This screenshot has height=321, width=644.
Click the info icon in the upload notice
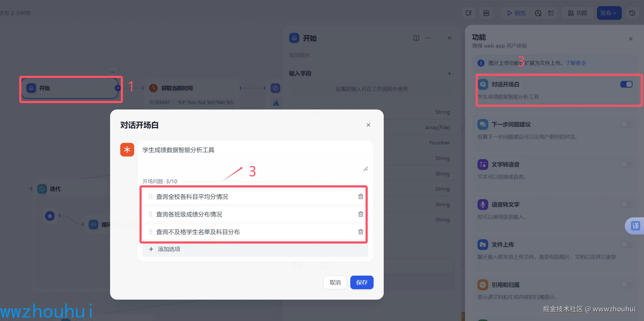tap(481, 63)
